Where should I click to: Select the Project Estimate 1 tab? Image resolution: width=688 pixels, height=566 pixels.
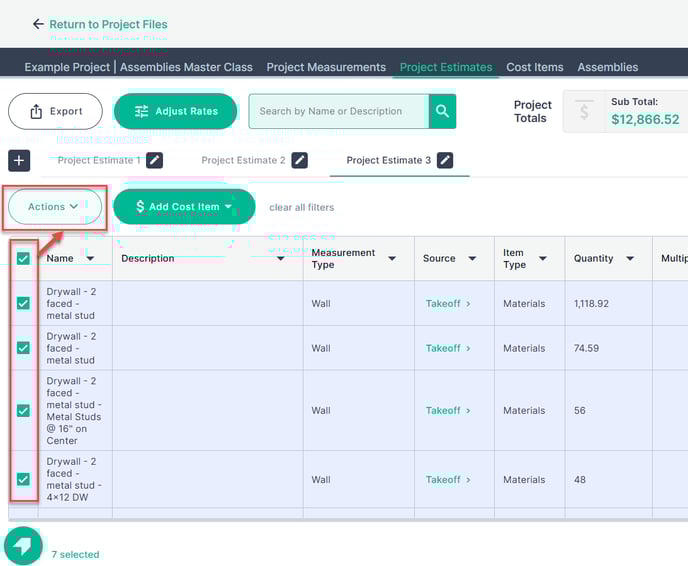tap(99, 161)
